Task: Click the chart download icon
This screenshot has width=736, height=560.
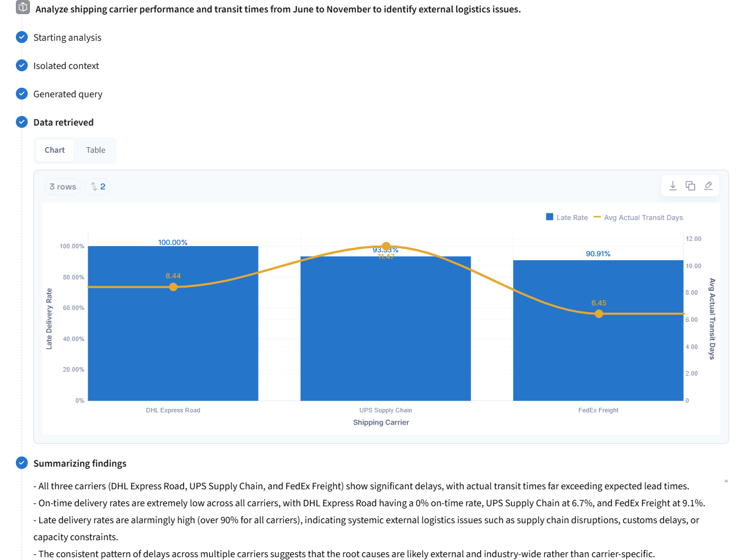Action: point(673,186)
